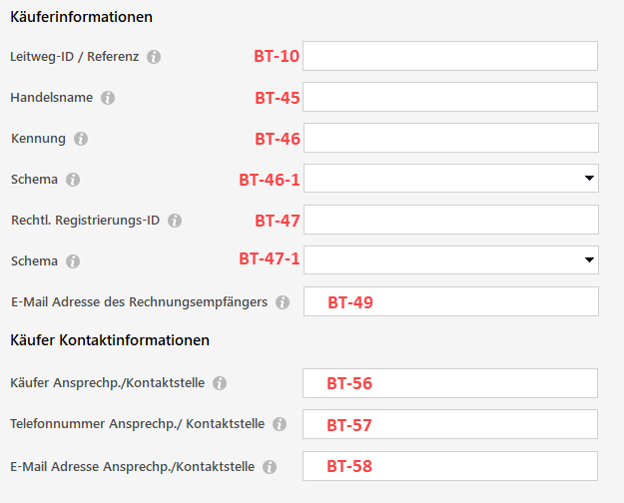Viewport: 624px width, 503px height.
Task: Select the Kennung input box
Action: click(x=450, y=138)
